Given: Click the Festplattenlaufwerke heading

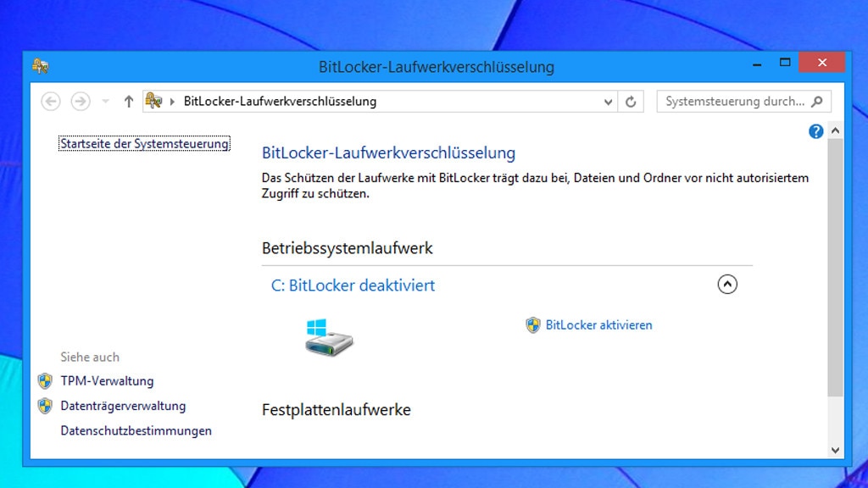Looking at the screenshot, I should 336,410.
